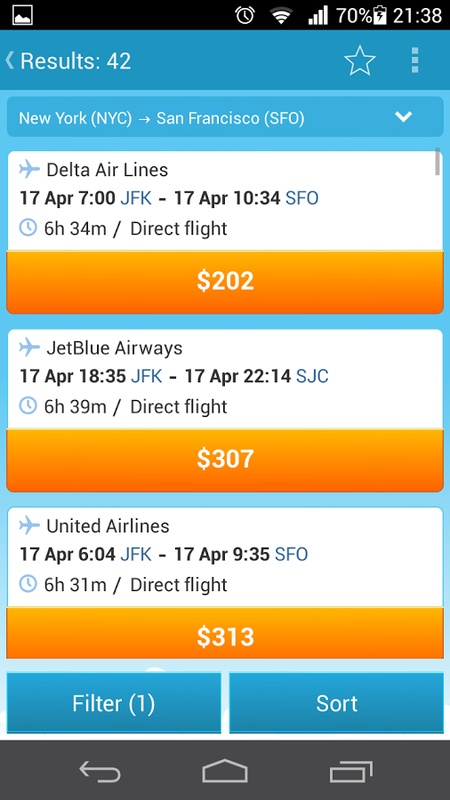This screenshot has width=450, height=800.
Task: Open the three-dot overflow menu
Action: (415, 61)
